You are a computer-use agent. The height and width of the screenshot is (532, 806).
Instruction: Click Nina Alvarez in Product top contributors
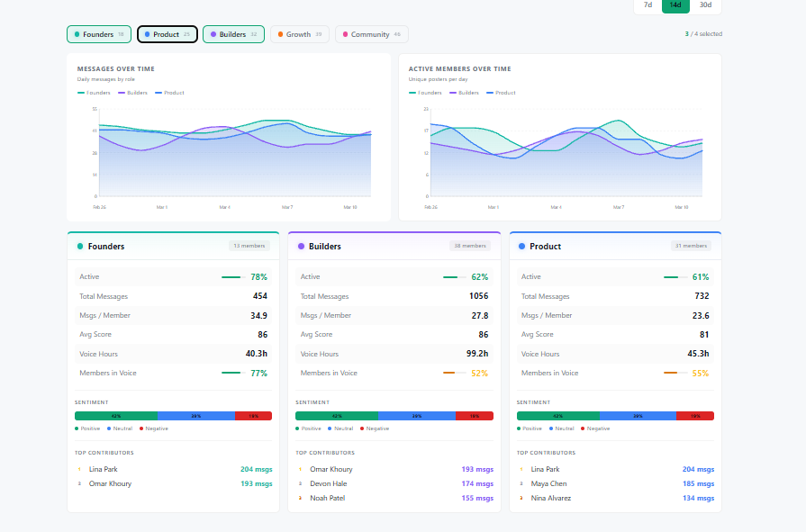click(x=550, y=498)
